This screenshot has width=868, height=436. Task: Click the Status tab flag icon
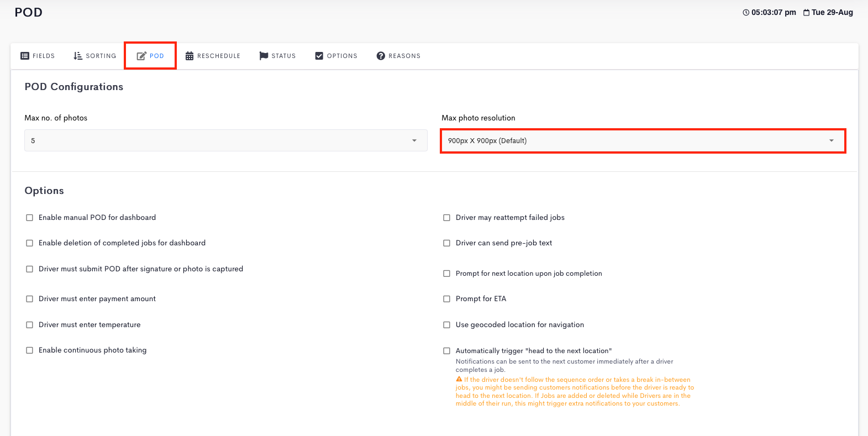pyautogui.click(x=264, y=56)
